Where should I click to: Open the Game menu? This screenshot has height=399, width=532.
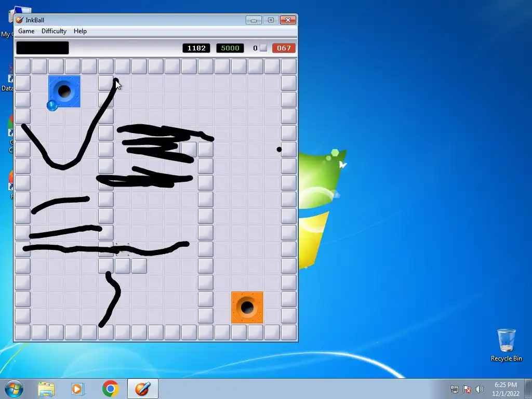tap(26, 31)
